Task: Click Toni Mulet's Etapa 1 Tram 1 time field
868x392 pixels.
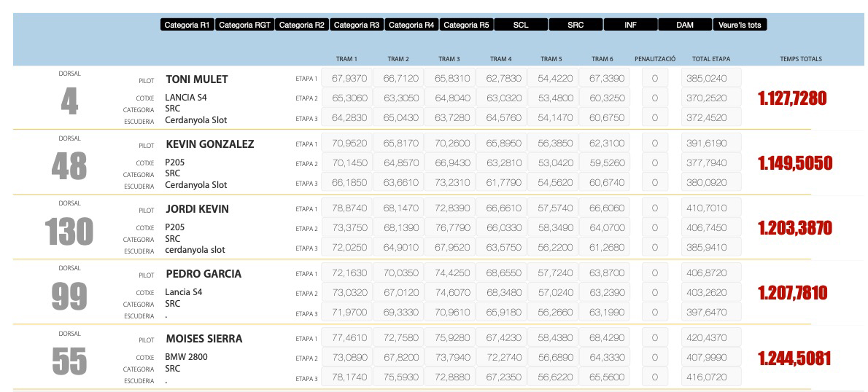Action: (x=346, y=78)
